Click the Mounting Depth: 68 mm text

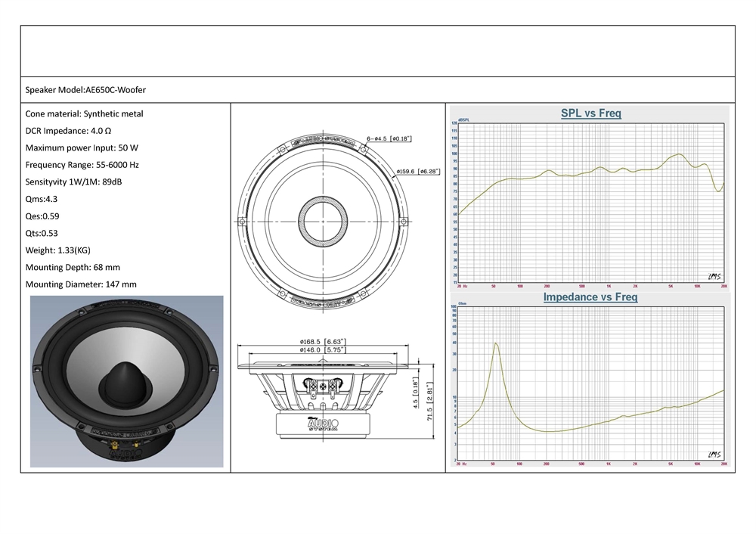(x=73, y=267)
